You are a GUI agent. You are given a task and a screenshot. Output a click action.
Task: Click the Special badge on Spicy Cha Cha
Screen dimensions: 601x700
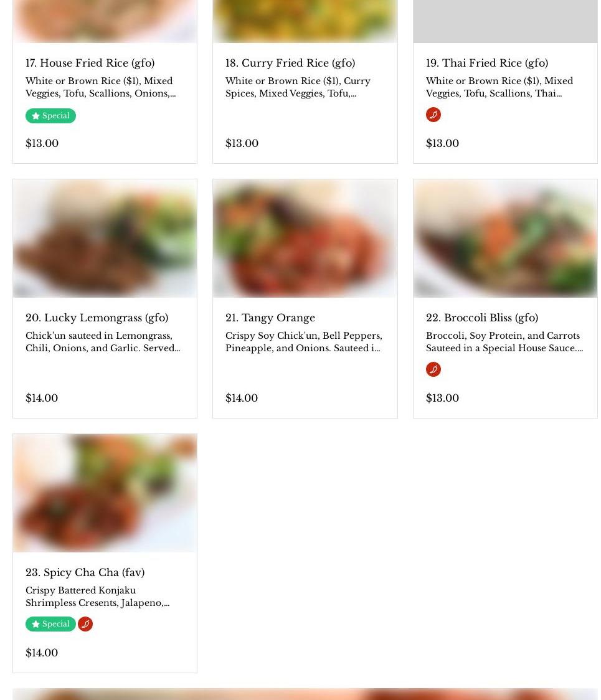pos(50,624)
